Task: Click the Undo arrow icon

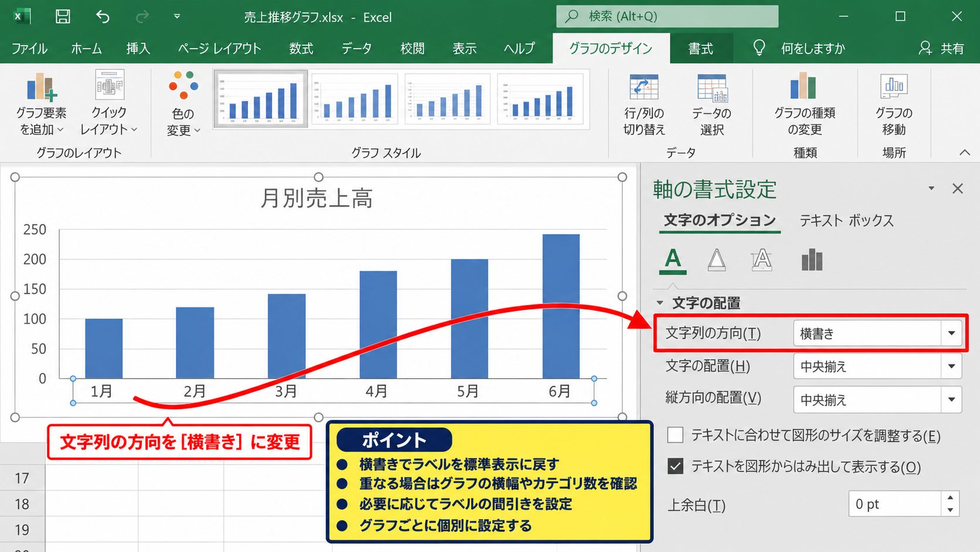Action: point(103,16)
